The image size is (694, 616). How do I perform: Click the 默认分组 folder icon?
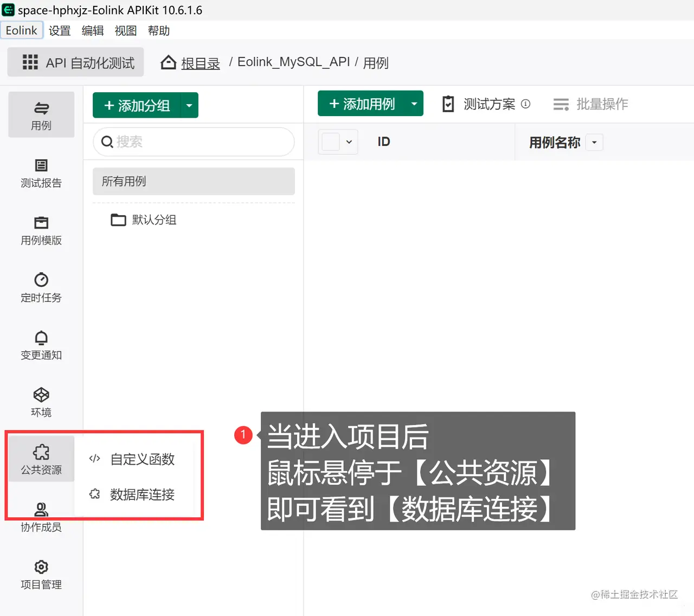click(118, 220)
